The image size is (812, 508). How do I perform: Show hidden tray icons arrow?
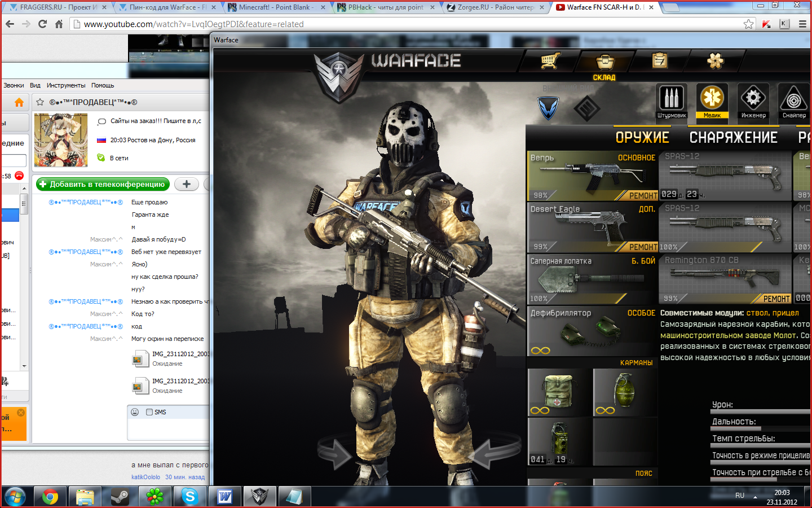755,497
